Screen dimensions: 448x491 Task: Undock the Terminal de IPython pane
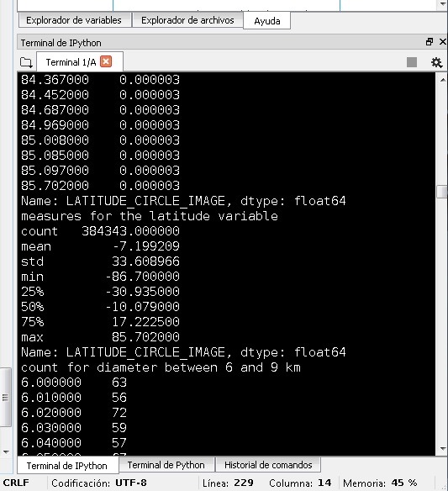(430, 42)
